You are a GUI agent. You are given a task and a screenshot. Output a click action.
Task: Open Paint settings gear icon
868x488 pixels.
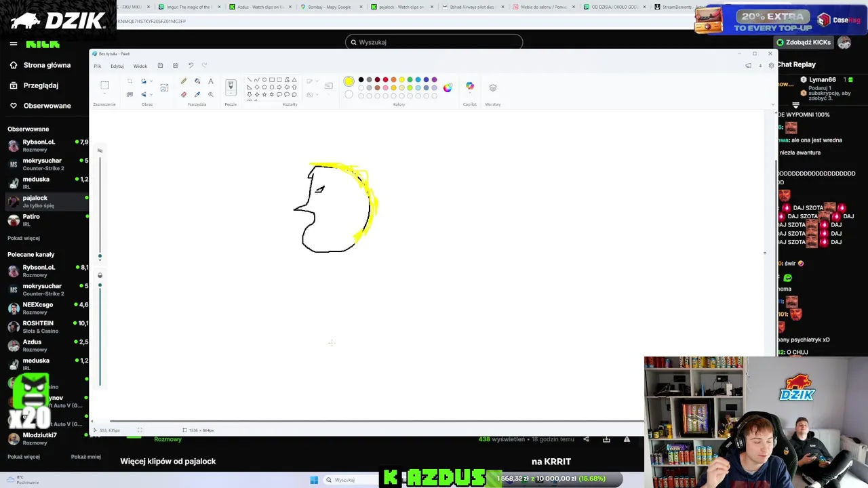click(x=771, y=66)
